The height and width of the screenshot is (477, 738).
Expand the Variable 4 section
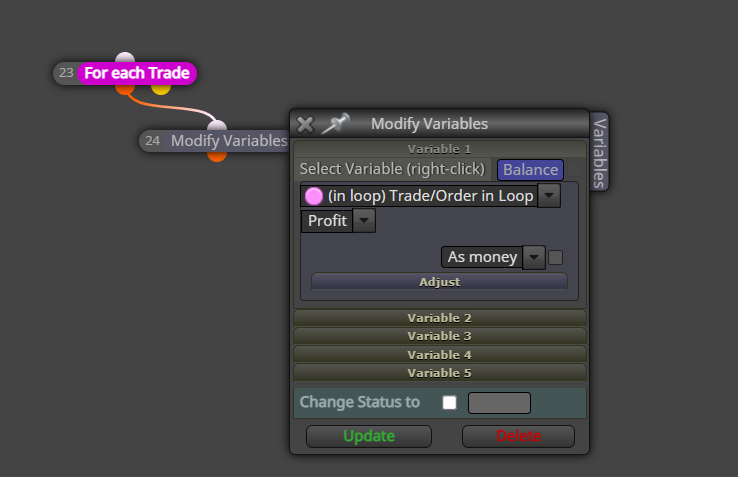tap(440, 355)
